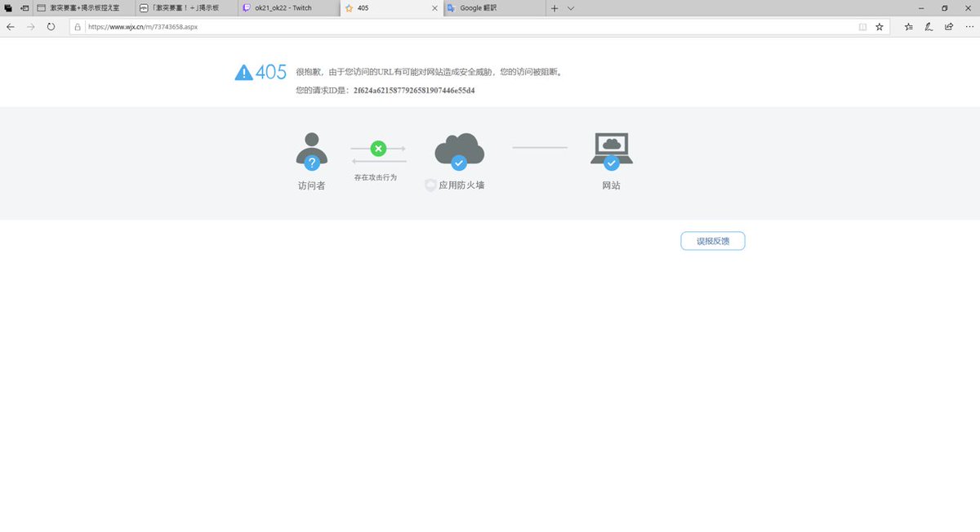
Task: Set these tabs aside icon
Action: tap(24, 7)
